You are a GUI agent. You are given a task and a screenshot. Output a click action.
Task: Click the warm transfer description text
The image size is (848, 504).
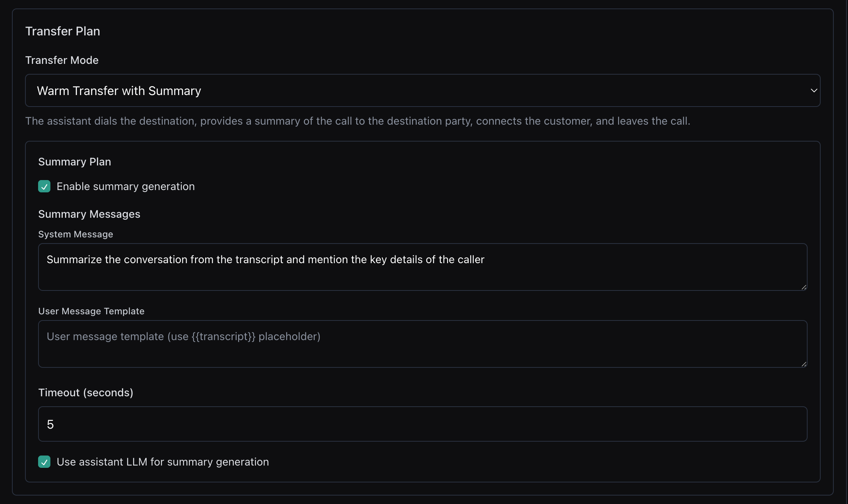pyautogui.click(x=358, y=121)
